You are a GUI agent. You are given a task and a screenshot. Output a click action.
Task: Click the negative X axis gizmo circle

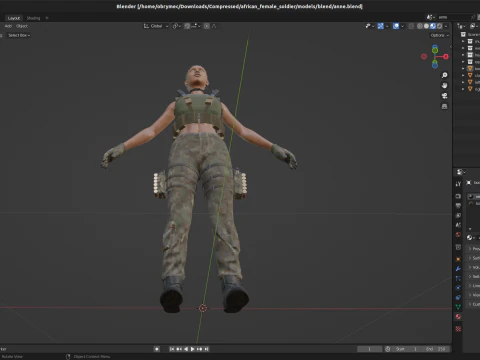point(424,57)
